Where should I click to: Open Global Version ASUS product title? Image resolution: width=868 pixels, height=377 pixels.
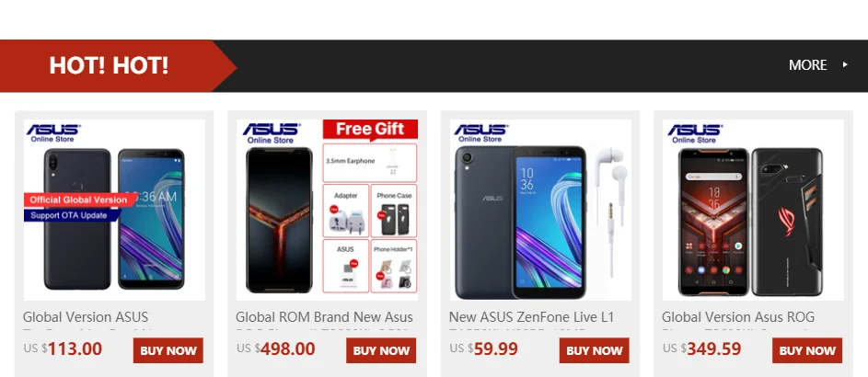(86, 317)
